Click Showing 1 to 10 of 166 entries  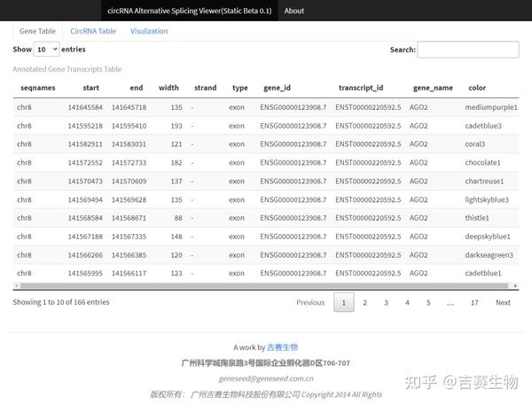point(61,302)
